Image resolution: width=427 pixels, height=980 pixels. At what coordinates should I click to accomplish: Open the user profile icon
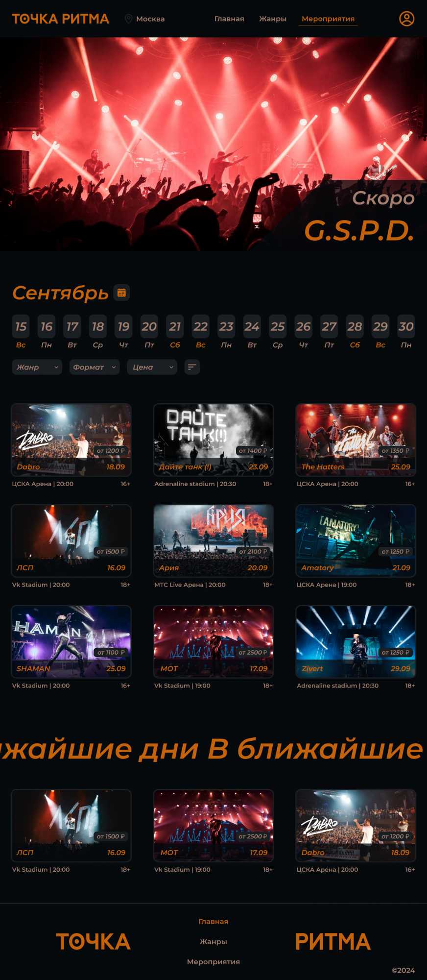pyautogui.click(x=406, y=19)
